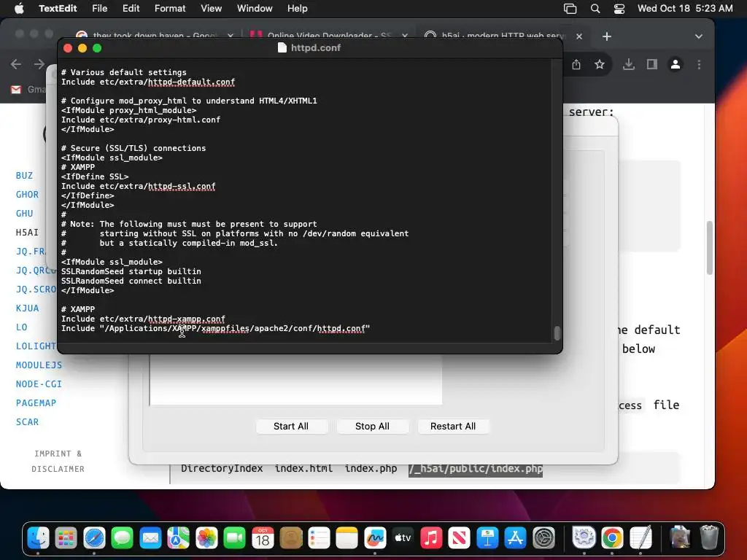This screenshot has height=560, width=747.
Task: Open the Edit menu
Action: [131, 9]
